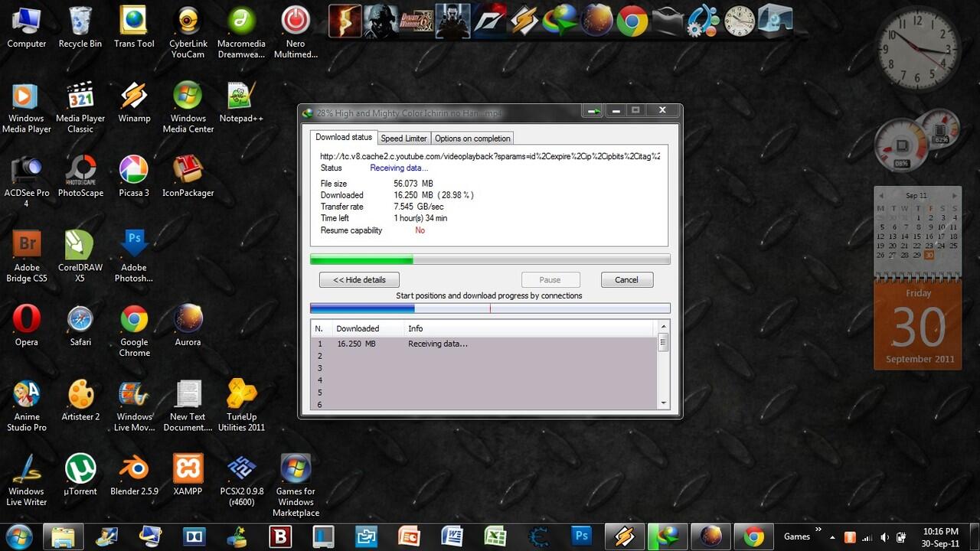Open PCSX2 0.9.8 emulator shortcut

[241, 480]
